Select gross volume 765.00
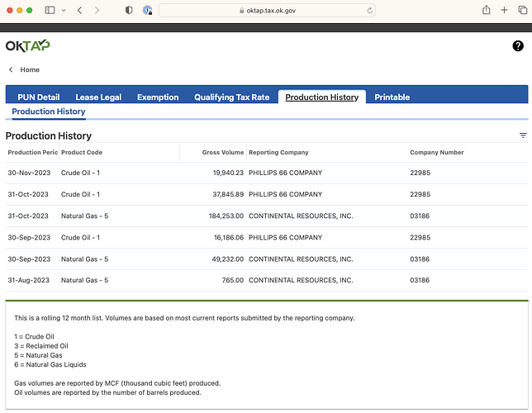The height and width of the screenshot is (413, 532). tap(233, 280)
